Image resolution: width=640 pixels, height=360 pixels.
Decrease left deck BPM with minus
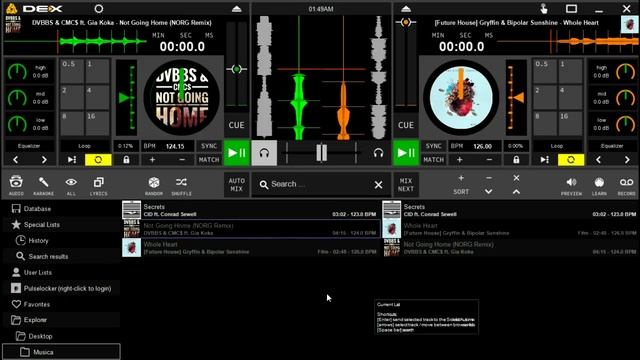pos(182,160)
